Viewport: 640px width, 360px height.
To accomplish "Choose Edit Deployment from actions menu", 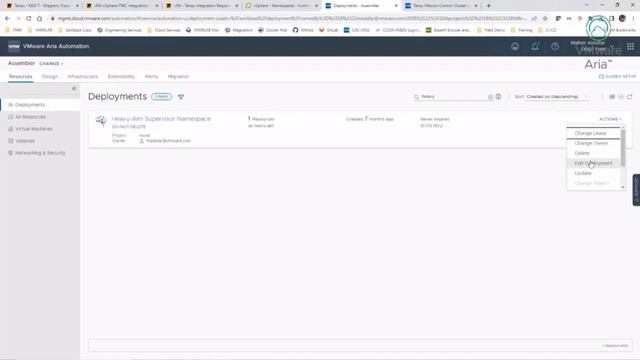I will (593, 163).
